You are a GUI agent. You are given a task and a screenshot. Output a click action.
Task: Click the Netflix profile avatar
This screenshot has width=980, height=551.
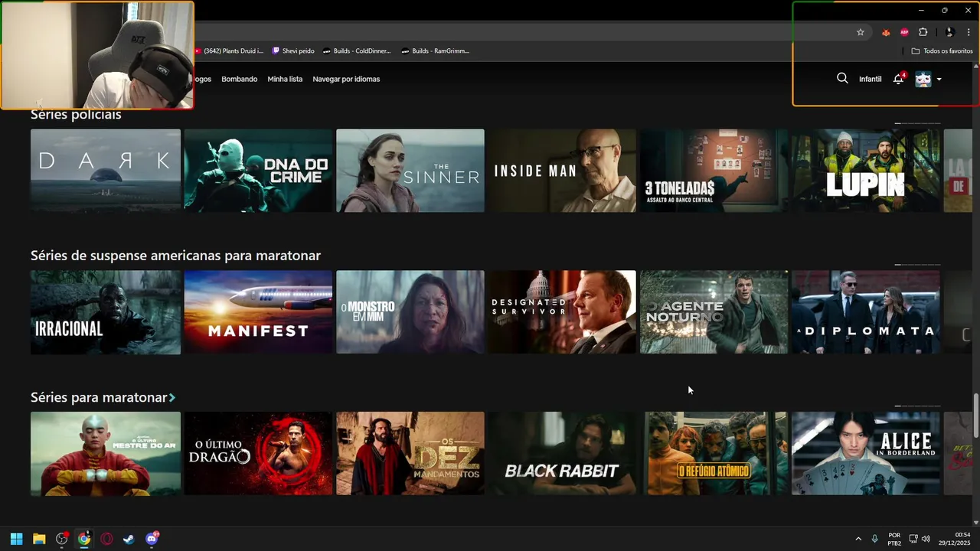coord(923,79)
